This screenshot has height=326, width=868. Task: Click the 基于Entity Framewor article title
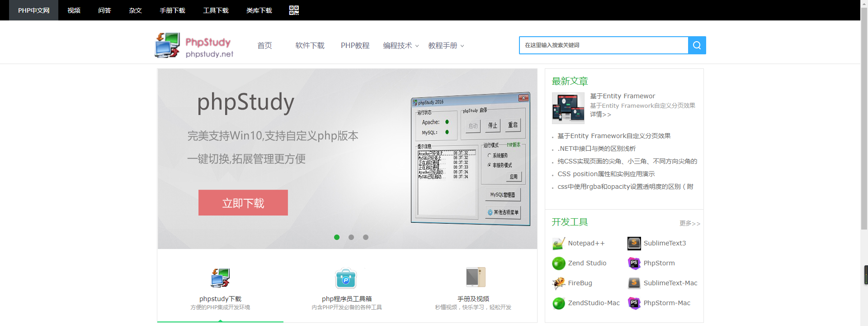pos(623,96)
